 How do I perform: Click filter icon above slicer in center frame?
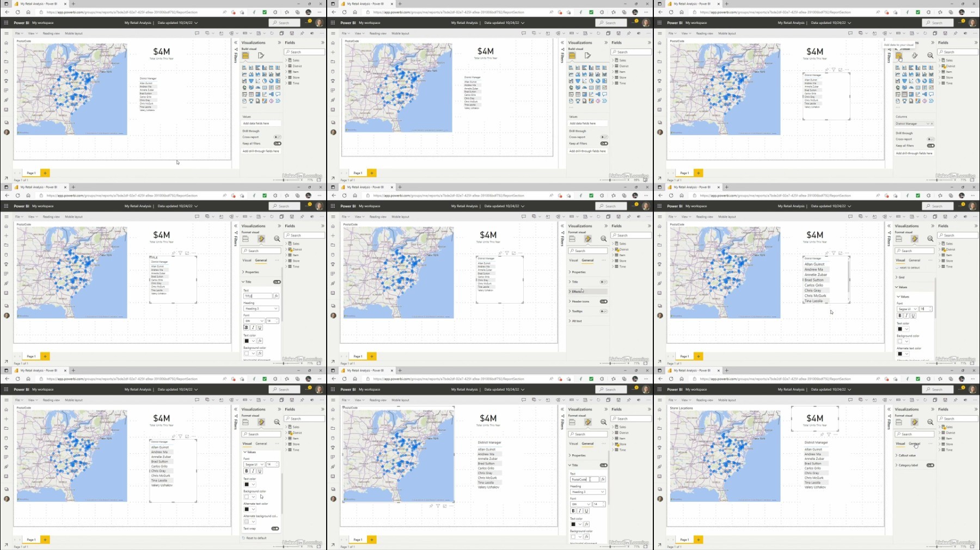pos(507,253)
